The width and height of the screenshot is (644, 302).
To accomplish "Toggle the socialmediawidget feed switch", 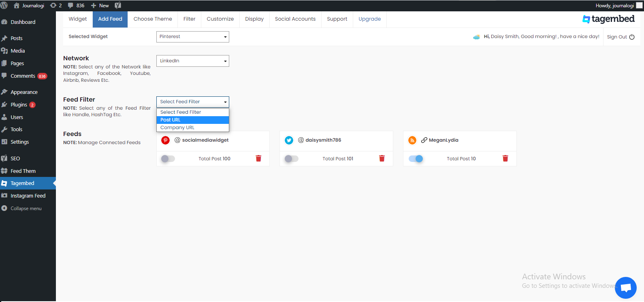I will click(168, 159).
